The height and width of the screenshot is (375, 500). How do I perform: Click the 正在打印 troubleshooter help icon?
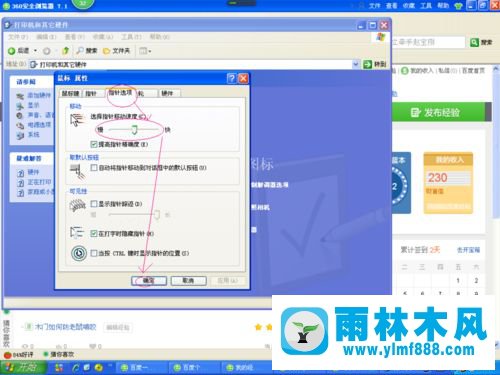(x=21, y=183)
